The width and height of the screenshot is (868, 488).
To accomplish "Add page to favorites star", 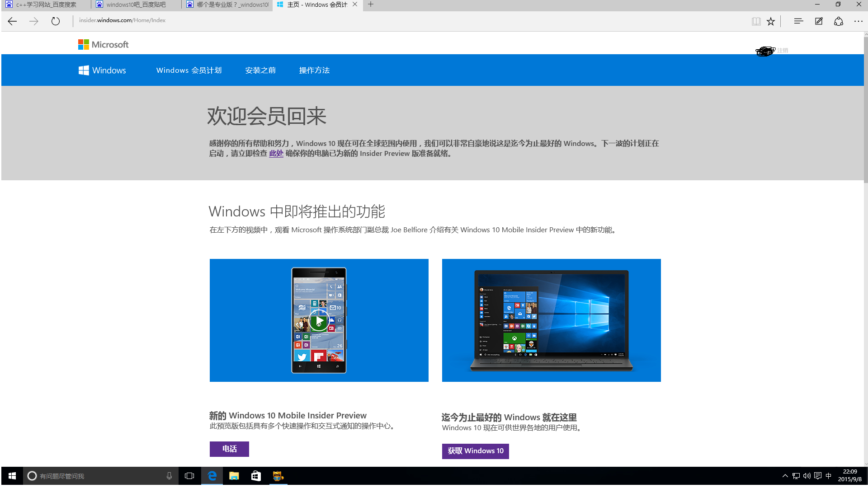I will (771, 21).
